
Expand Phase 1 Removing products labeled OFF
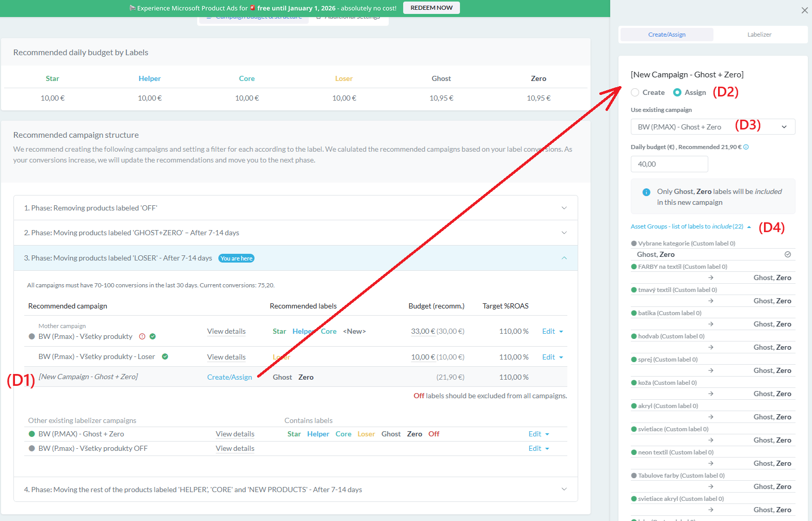coord(564,208)
